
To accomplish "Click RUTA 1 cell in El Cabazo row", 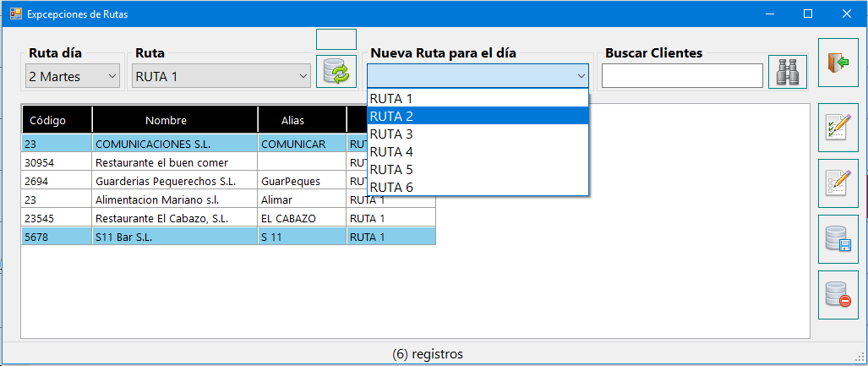I will click(x=390, y=218).
